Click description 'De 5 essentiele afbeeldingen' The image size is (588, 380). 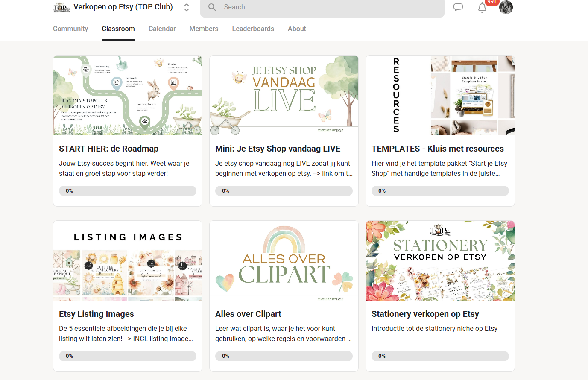126,333
